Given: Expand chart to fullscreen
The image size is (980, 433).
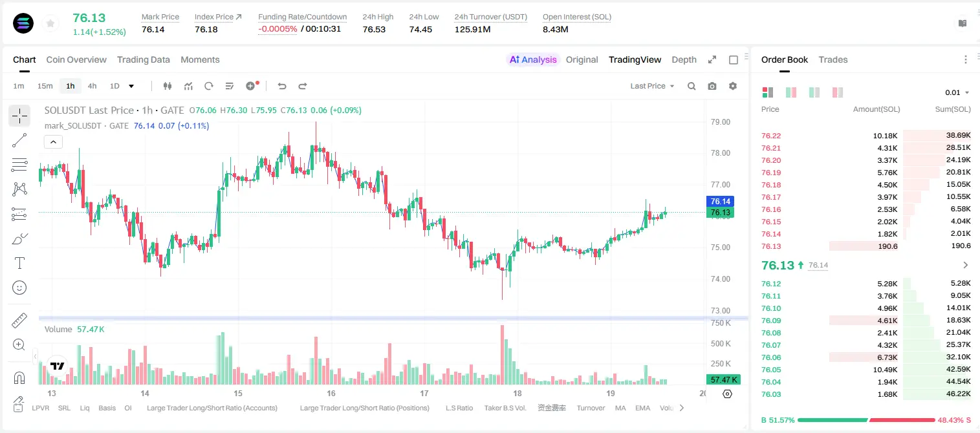Looking at the screenshot, I should pyautogui.click(x=712, y=59).
